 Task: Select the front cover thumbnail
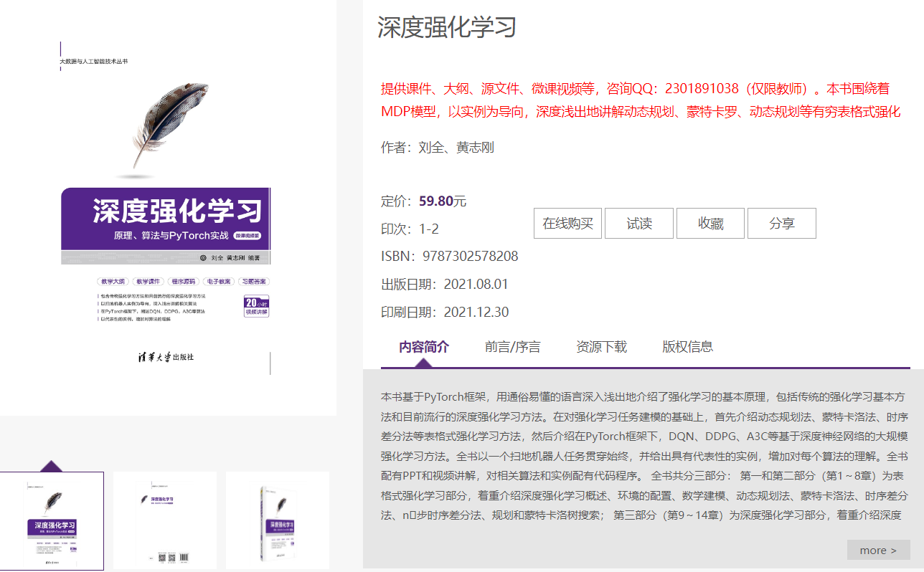click(52, 521)
